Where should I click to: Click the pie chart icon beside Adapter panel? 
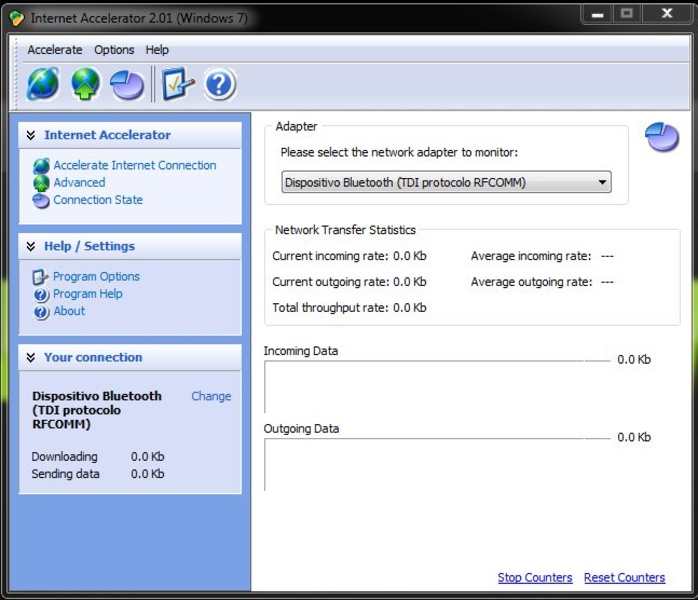661,137
